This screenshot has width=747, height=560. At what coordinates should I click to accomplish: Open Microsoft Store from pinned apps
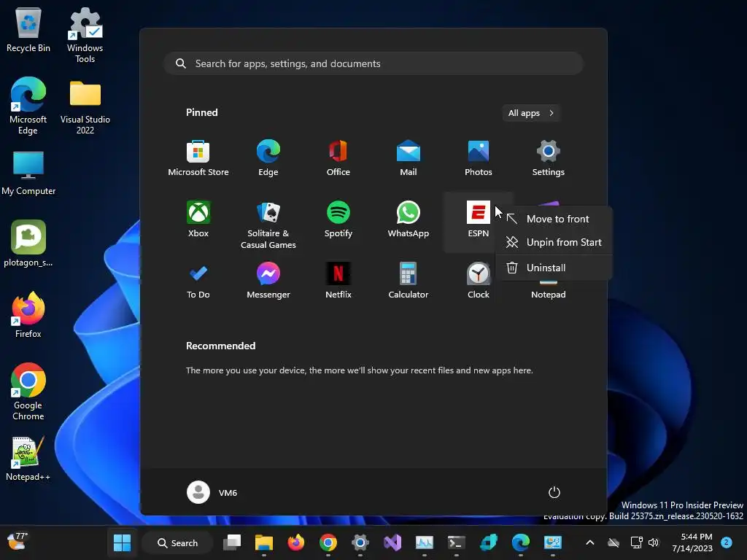(198, 158)
